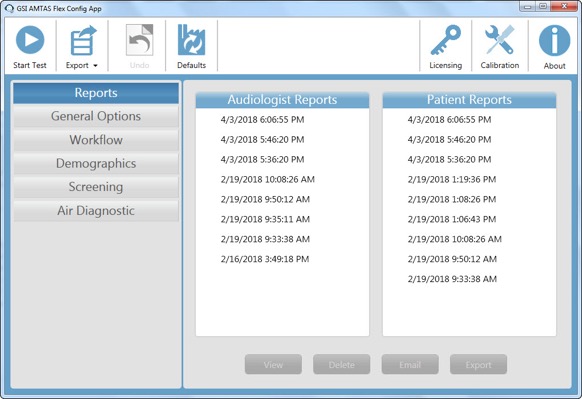Select audiologist report 2/19/2018 9:35:11 AM
Screen dimensions: 582x399
point(265,219)
